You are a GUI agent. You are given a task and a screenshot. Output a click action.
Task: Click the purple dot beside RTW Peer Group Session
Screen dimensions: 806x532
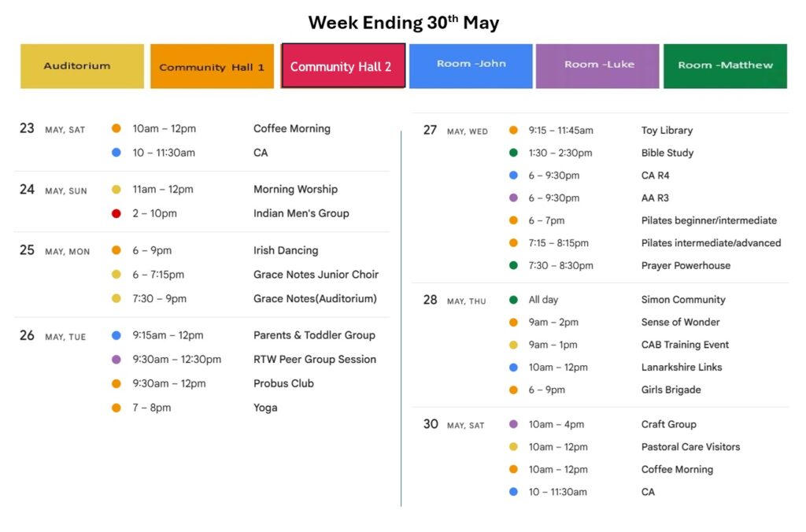pyautogui.click(x=116, y=360)
